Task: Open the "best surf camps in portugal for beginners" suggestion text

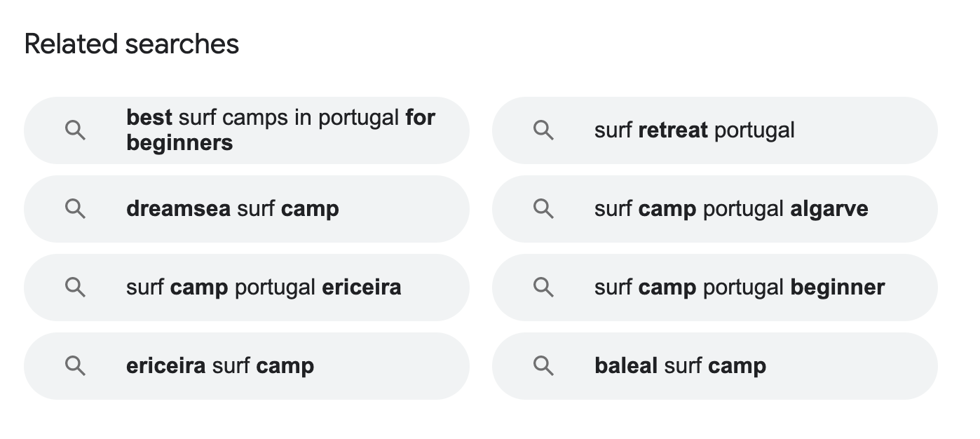Action: [280, 130]
